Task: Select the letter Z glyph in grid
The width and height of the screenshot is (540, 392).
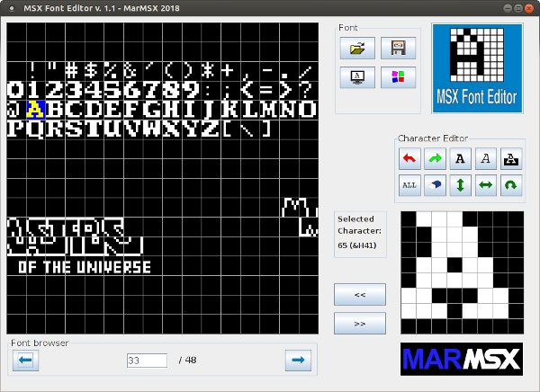Action: [211, 129]
